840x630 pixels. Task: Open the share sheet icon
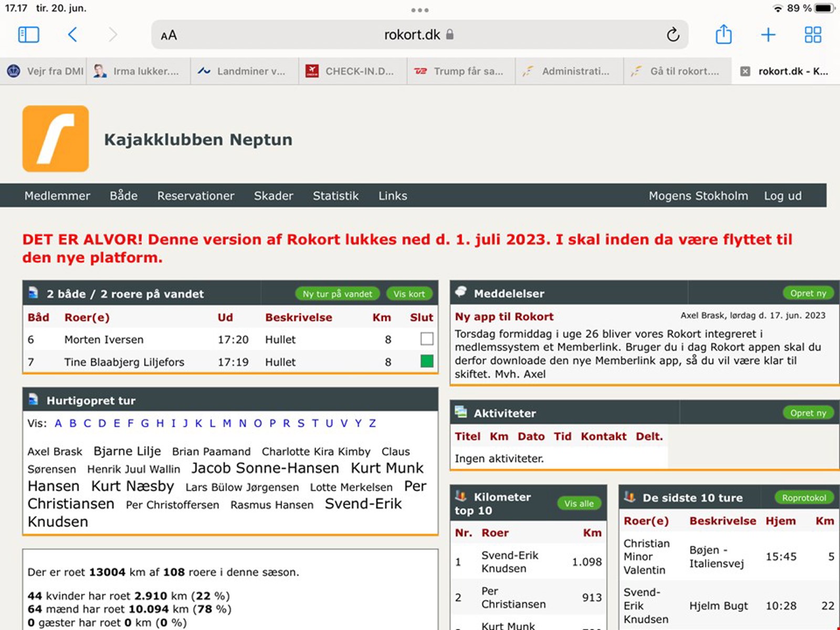point(723,34)
